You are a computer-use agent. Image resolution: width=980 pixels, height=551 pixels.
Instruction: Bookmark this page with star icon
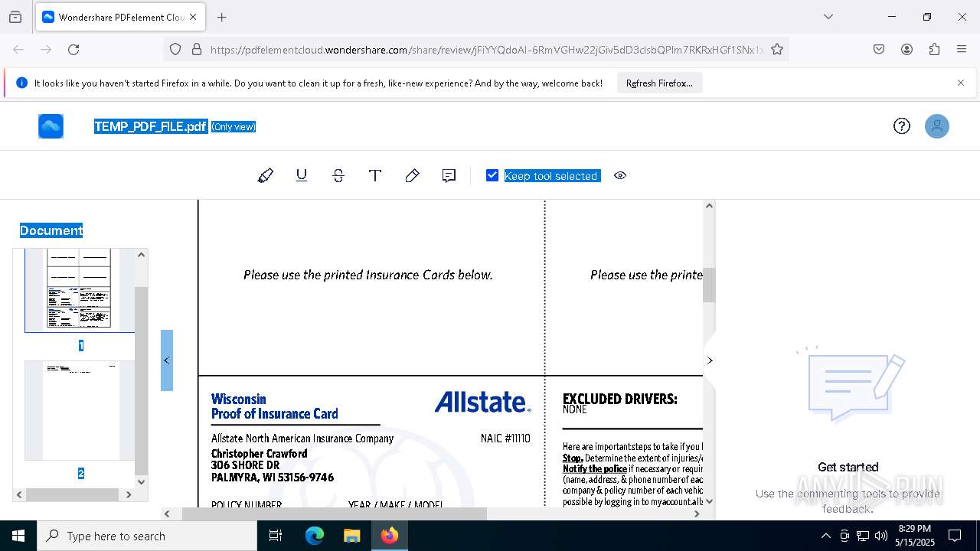pos(777,50)
